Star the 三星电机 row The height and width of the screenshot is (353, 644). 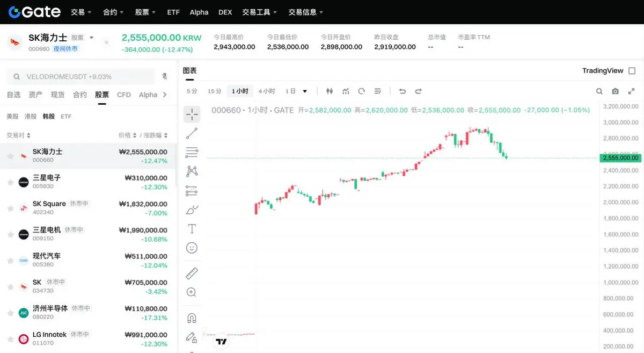coord(10,234)
